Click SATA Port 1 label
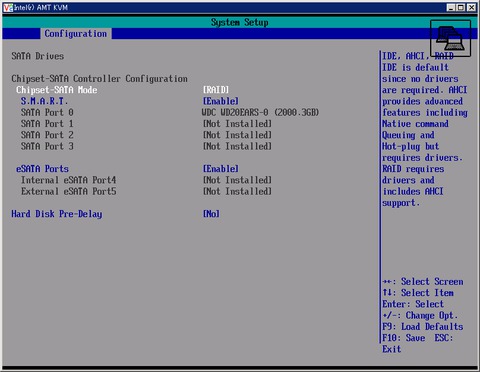The image size is (480, 372). 47,124
